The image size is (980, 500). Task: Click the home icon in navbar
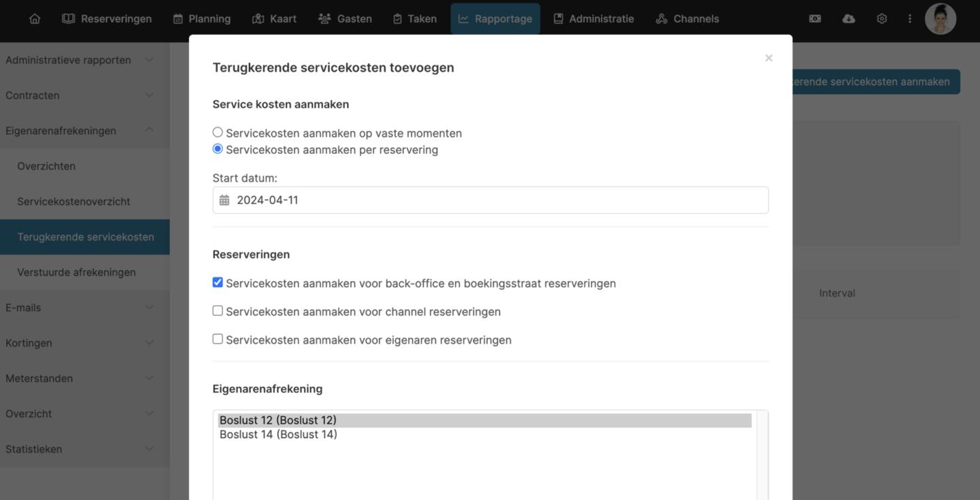(35, 19)
